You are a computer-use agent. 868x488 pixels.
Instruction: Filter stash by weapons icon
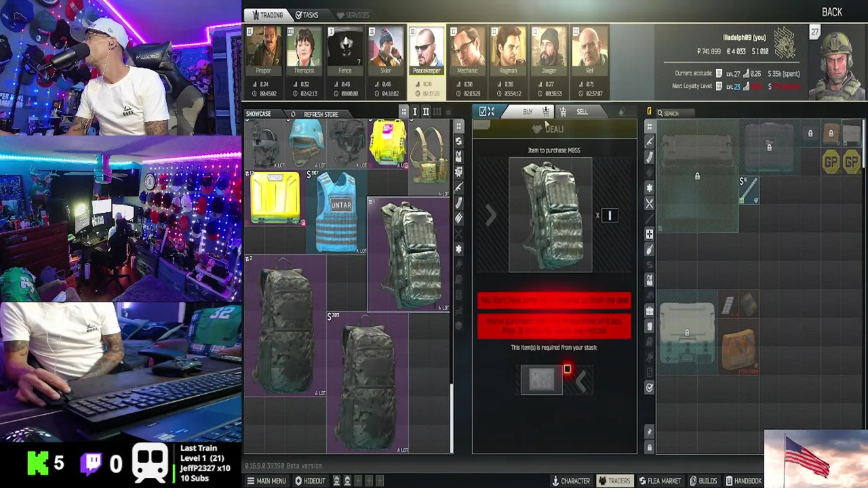(x=650, y=142)
